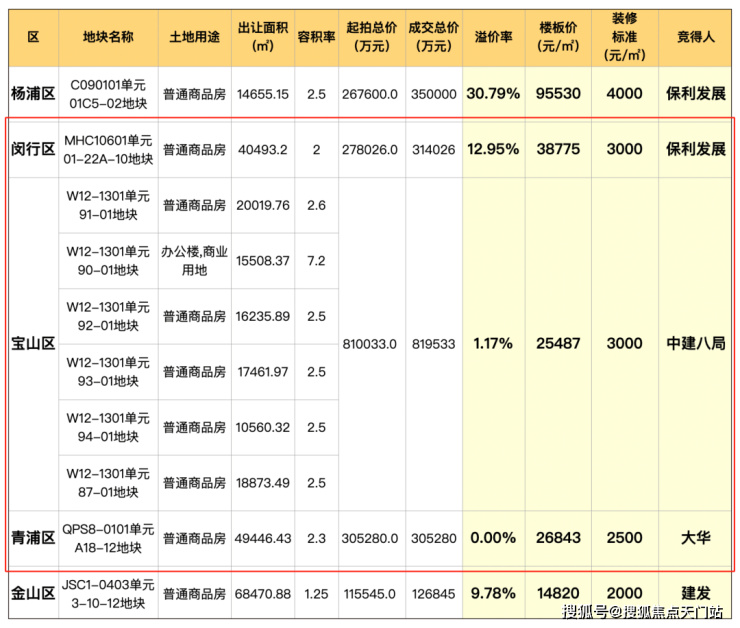Select the 819533 transaction total price cell

[433, 343]
